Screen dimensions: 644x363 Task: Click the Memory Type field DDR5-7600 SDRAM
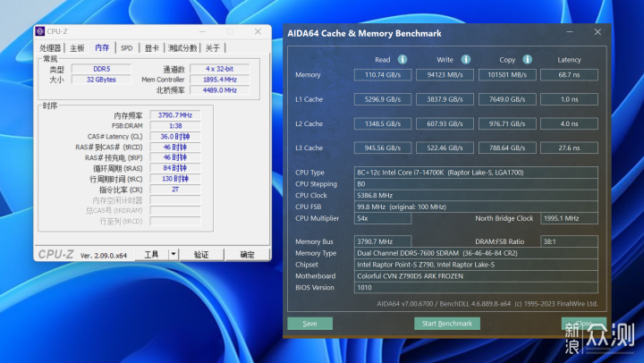tap(476, 253)
